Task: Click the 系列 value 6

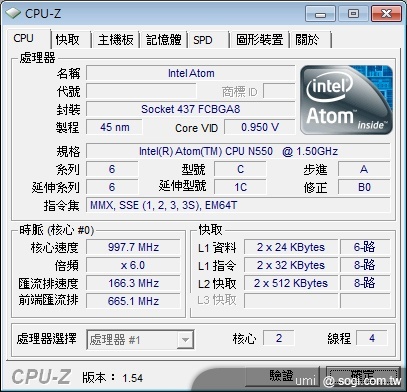Action: (x=112, y=169)
